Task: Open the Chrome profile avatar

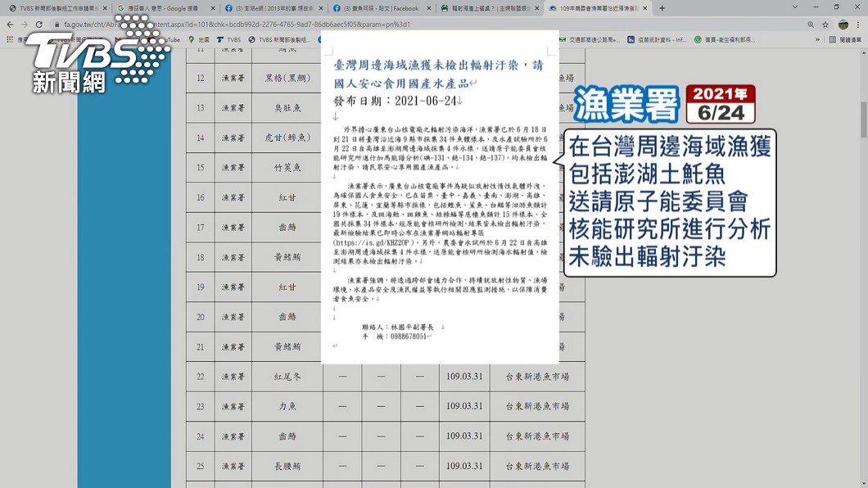Action: [x=843, y=25]
